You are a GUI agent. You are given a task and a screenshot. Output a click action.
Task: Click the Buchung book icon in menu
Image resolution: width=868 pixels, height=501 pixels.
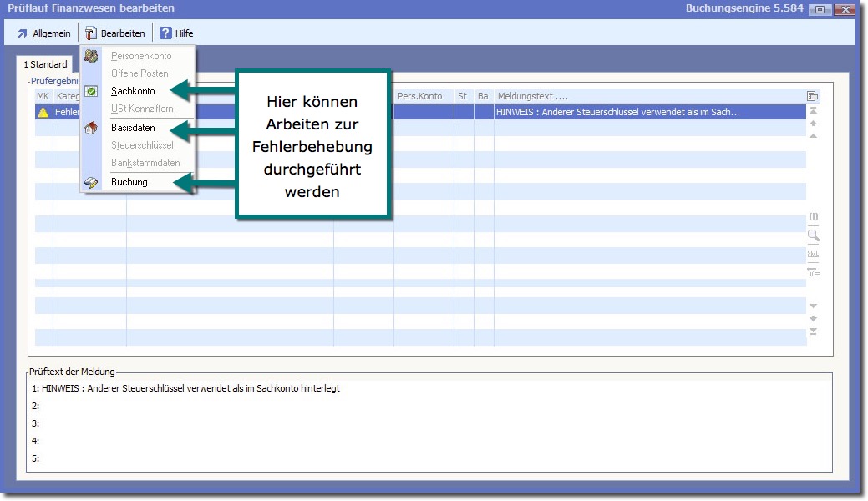(x=92, y=182)
